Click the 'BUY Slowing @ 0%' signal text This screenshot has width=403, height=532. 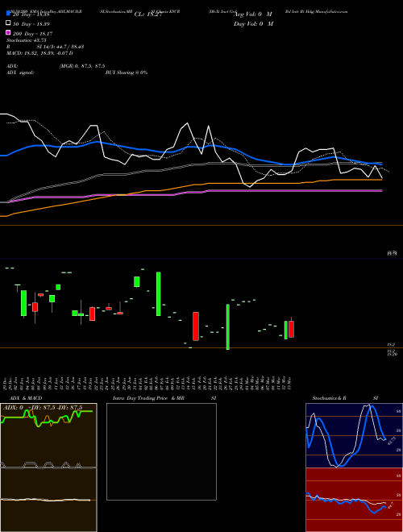(127, 73)
